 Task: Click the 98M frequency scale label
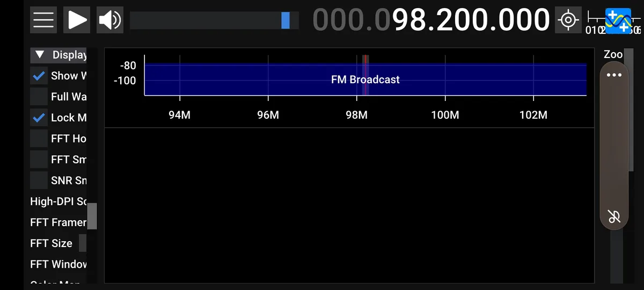[356, 115]
